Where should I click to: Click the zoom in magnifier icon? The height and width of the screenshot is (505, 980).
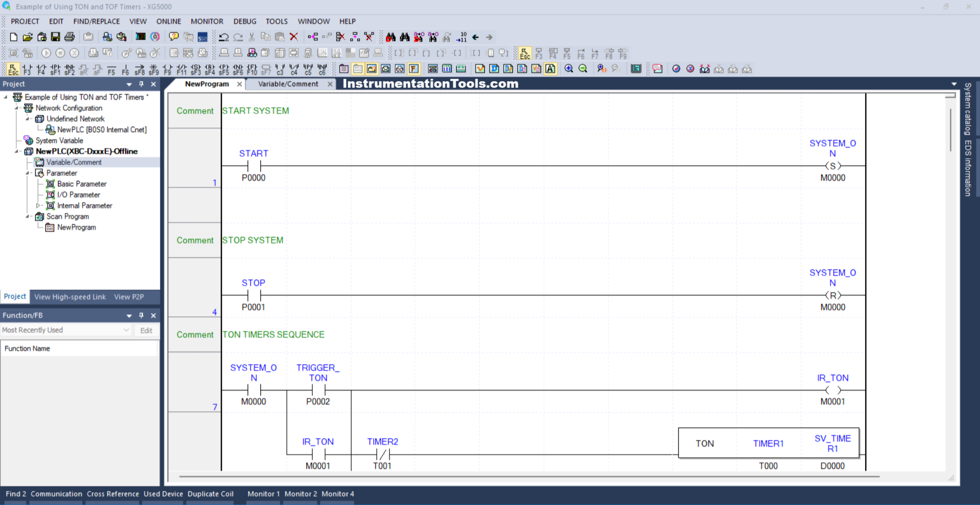pos(569,69)
